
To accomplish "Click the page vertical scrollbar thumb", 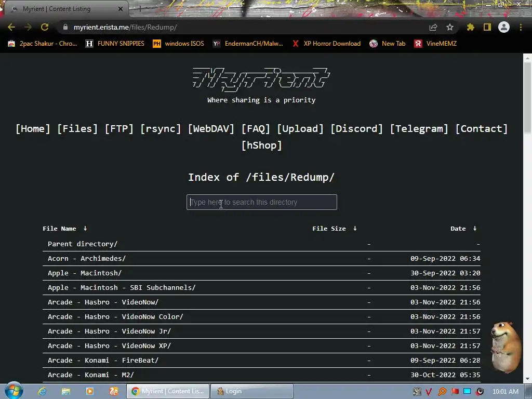I will tap(528, 97).
